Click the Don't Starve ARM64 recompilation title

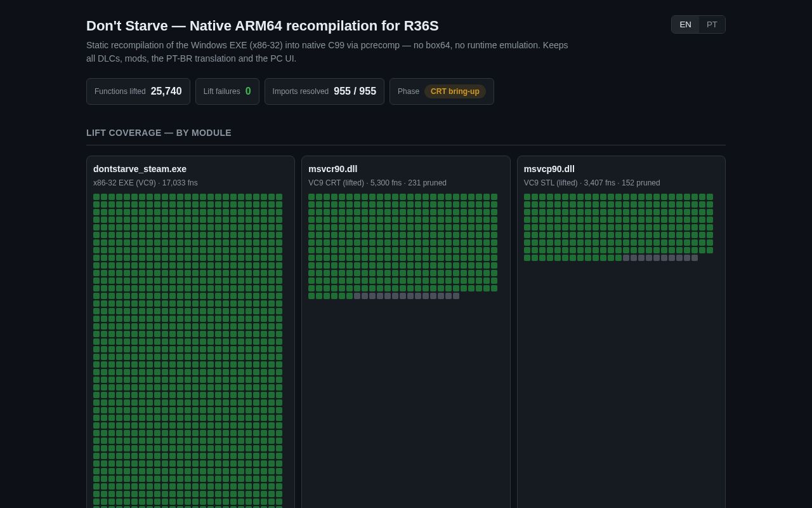tap(263, 26)
